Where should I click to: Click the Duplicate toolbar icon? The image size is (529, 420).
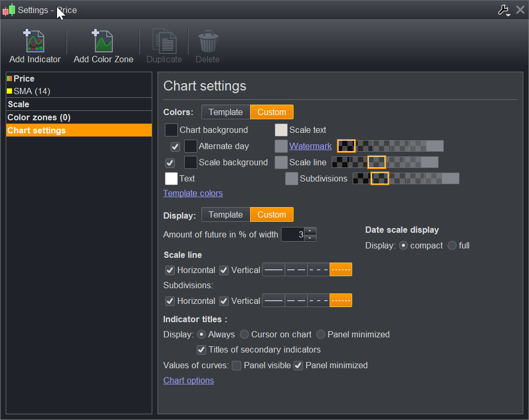click(164, 41)
